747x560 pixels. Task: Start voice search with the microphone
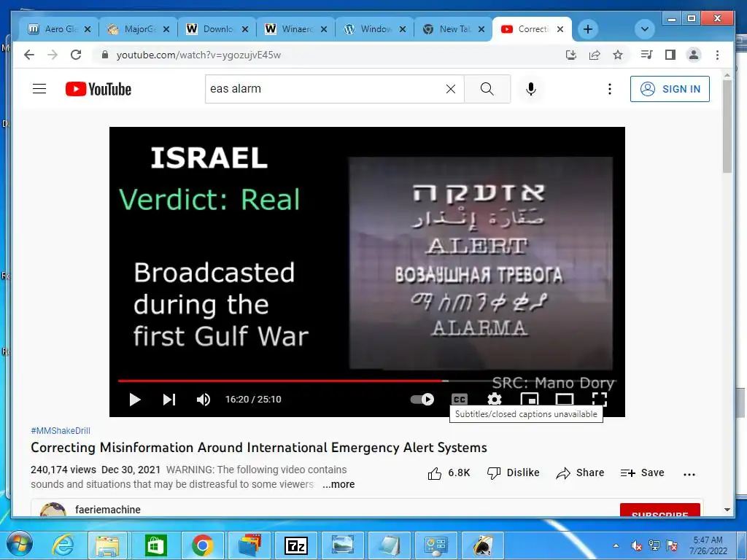coord(531,89)
